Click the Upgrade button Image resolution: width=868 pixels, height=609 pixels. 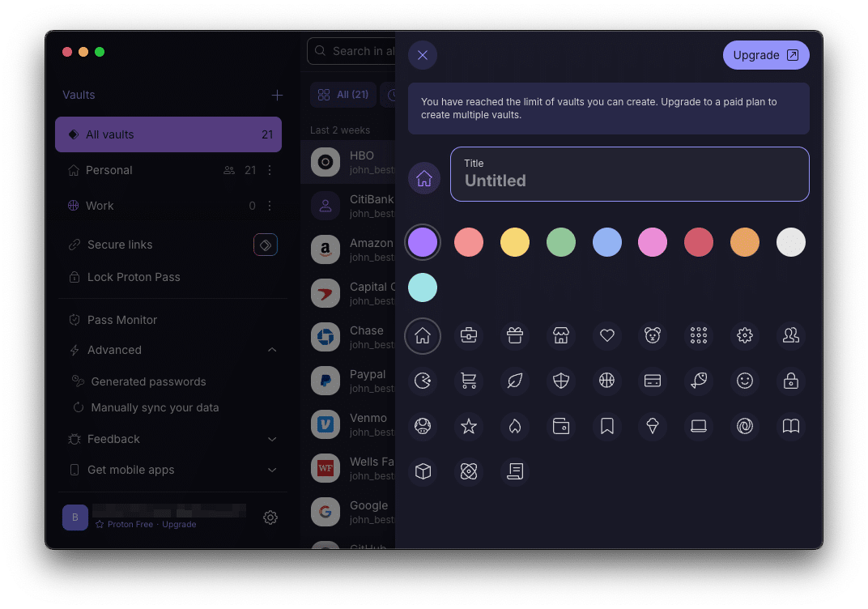tap(765, 55)
